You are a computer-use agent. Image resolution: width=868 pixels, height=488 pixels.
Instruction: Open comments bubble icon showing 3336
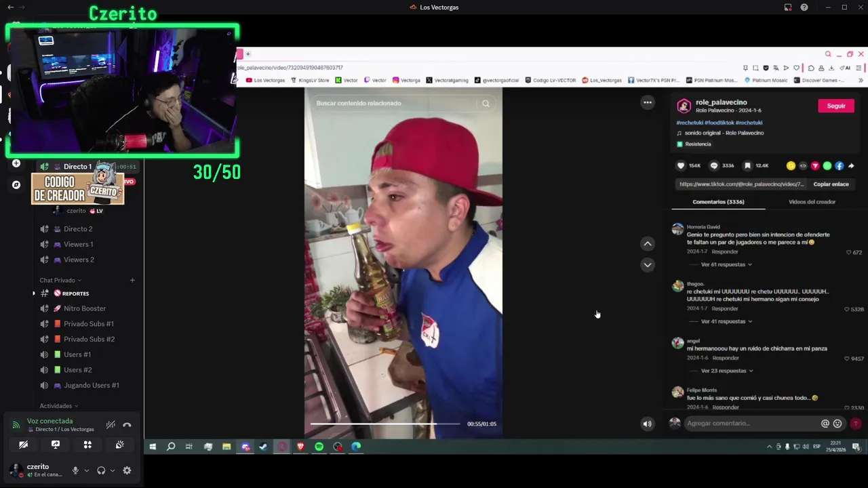click(x=713, y=165)
